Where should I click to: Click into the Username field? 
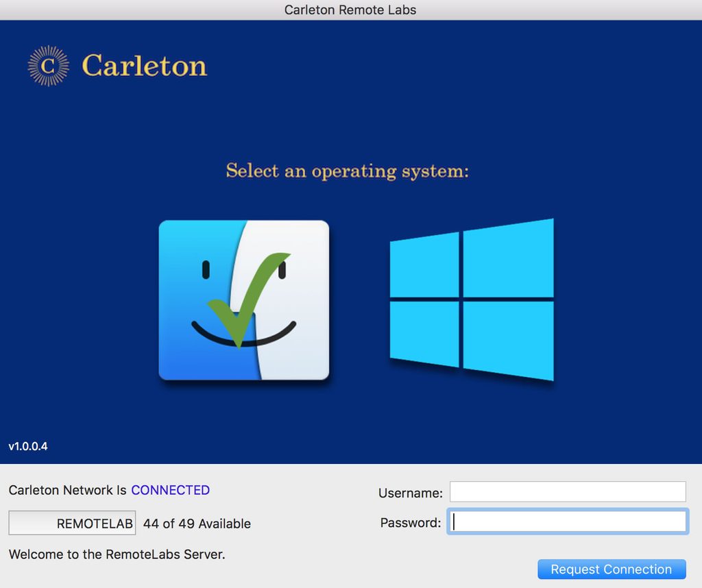click(x=568, y=492)
